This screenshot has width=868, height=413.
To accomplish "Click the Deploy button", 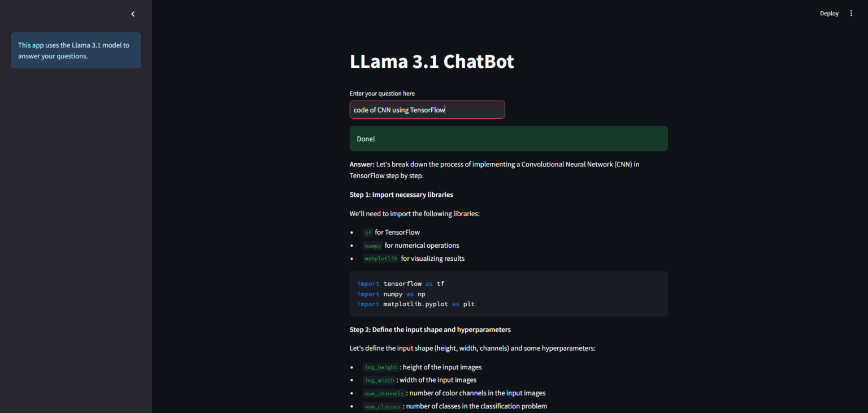I will point(829,13).
